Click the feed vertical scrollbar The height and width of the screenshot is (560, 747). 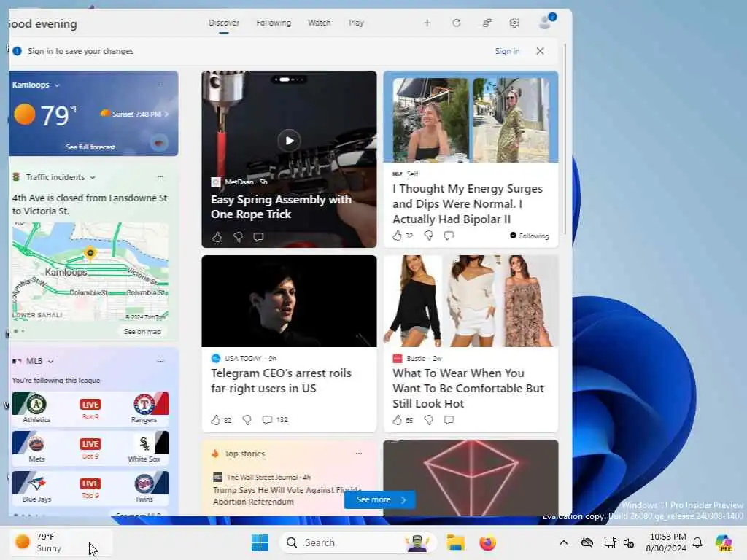pyautogui.click(x=565, y=138)
